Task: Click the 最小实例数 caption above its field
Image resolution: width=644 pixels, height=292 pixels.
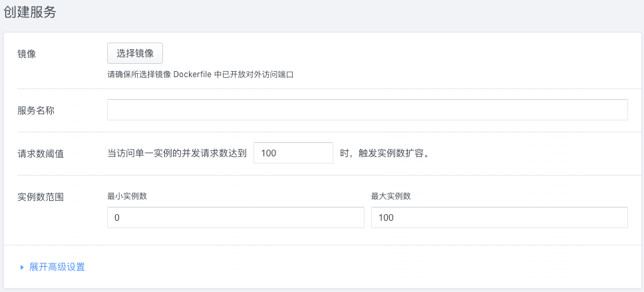Action: pyautogui.click(x=127, y=196)
